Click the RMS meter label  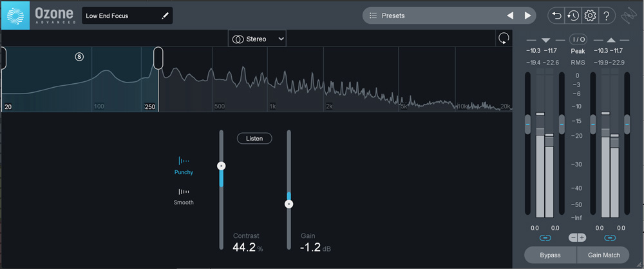click(x=578, y=63)
